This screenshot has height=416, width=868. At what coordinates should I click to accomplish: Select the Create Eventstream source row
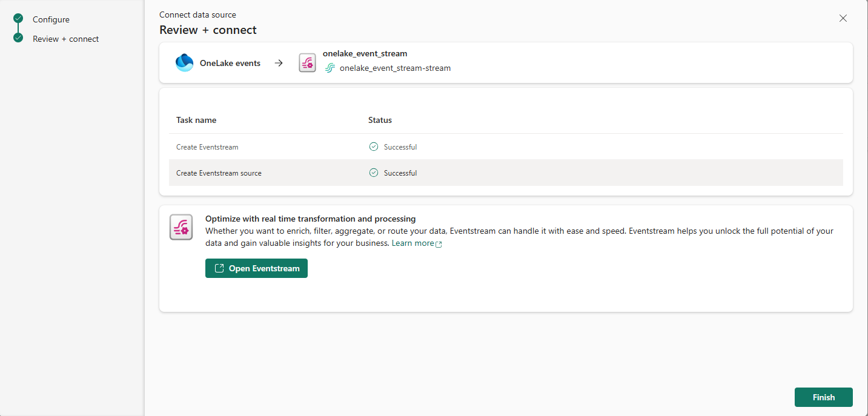pyautogui.click(x=219, y=173)
